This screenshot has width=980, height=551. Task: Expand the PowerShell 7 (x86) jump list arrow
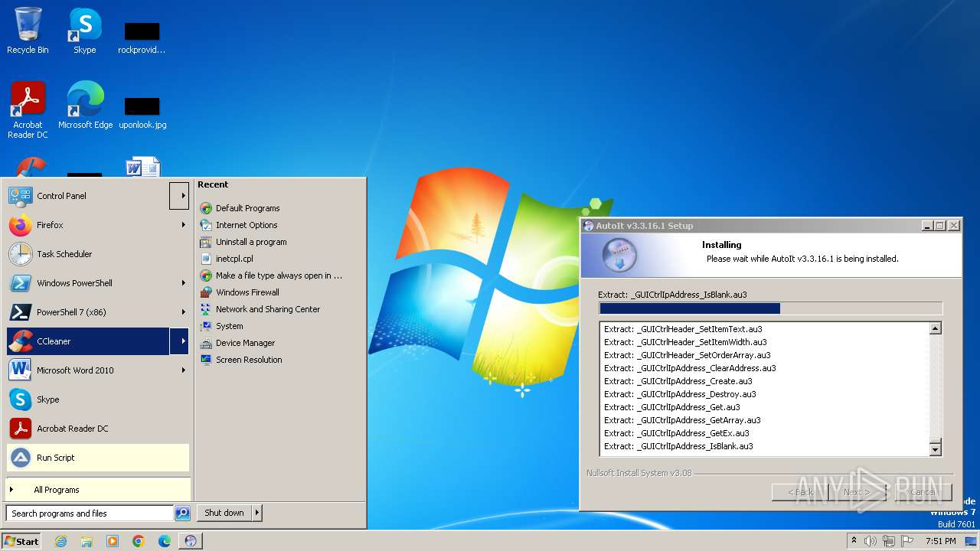(183, 312)
